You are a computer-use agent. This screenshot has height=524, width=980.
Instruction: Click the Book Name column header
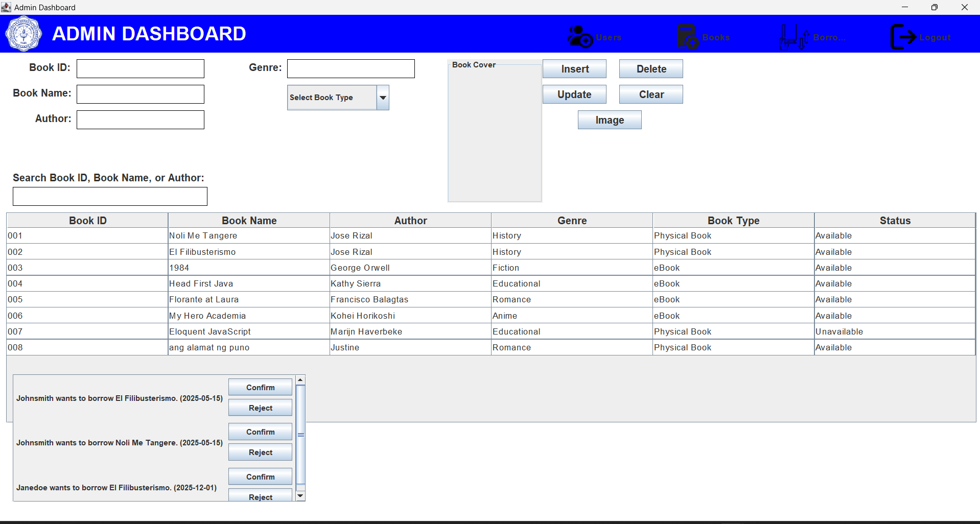pyautogui.click(x=249, y=221)
